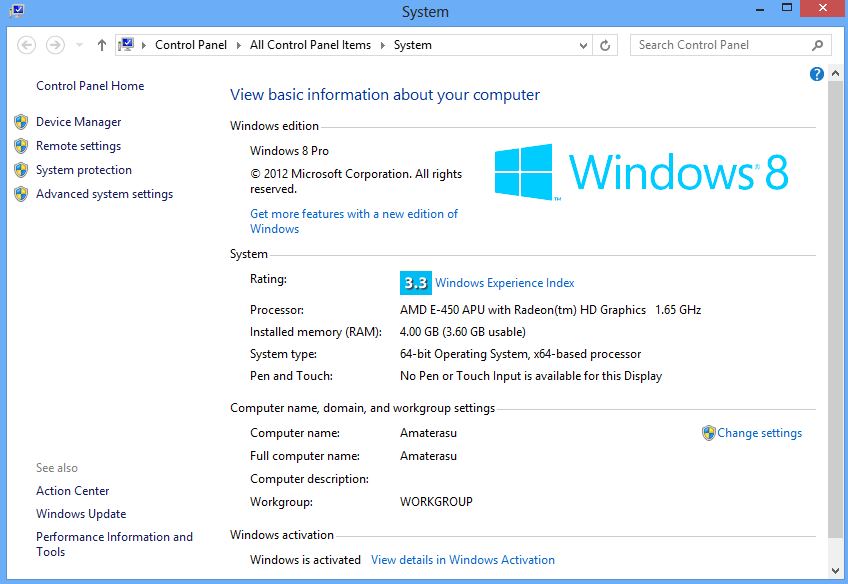Click the shield icon beside Remote settings
Viewport: 848px width, 584px height.
tap(21, 146)
